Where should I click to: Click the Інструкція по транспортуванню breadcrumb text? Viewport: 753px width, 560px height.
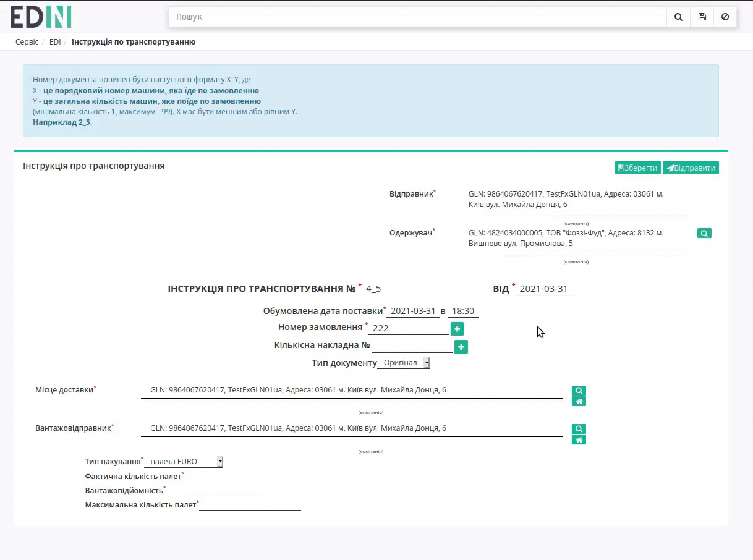(x=134, y=42)
